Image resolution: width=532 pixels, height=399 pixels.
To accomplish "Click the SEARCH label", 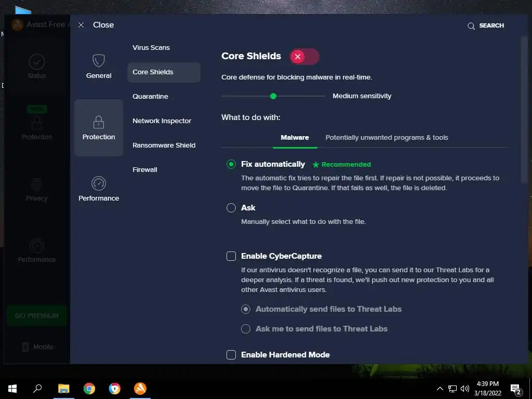I will click(x=491, y=25).
